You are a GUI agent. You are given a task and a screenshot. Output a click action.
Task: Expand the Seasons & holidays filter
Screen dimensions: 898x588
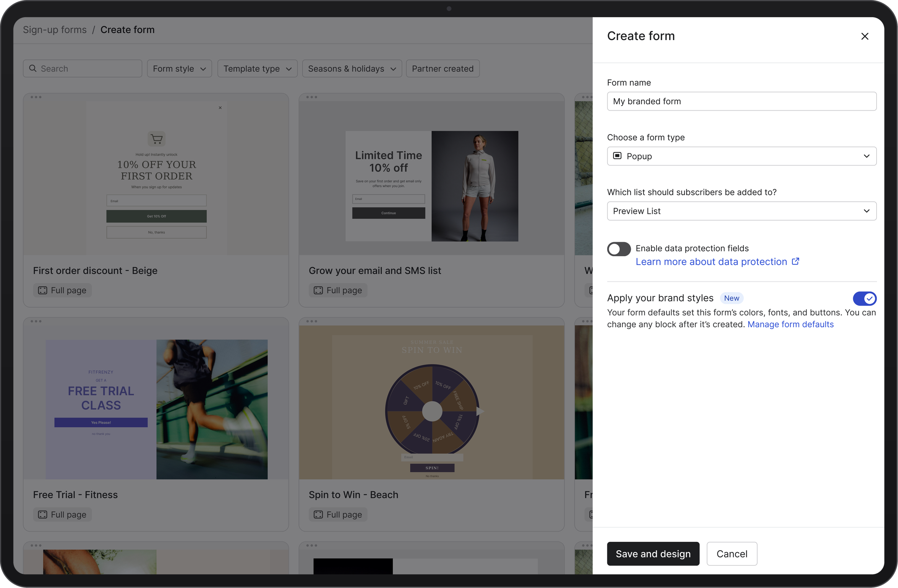[x=352, y=69]
